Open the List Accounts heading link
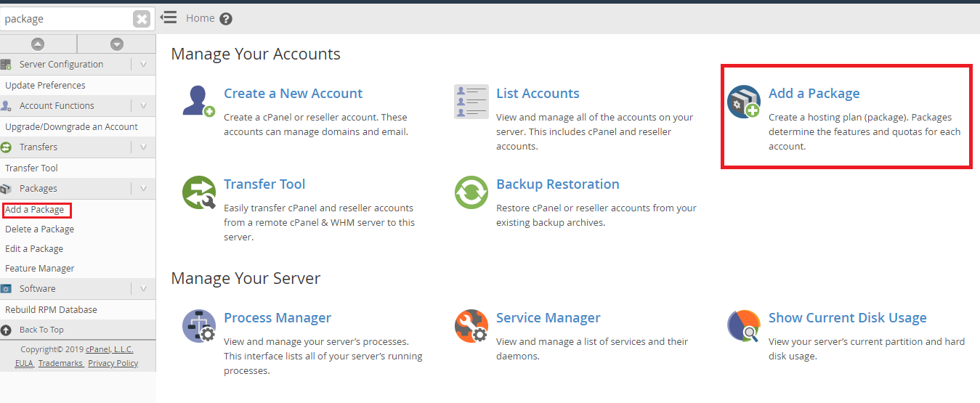 [538, 94]
